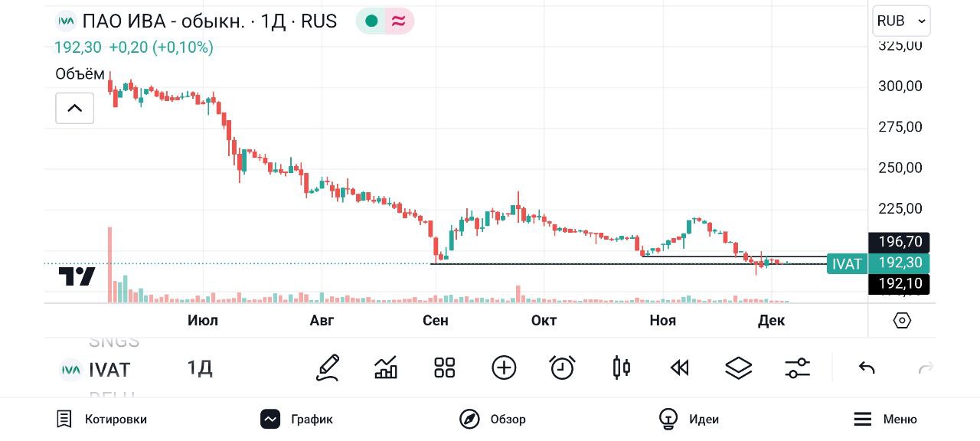The image size is (980, 441).
Task: Tap the plus add symbol icon
Action: tap(504, 368)
